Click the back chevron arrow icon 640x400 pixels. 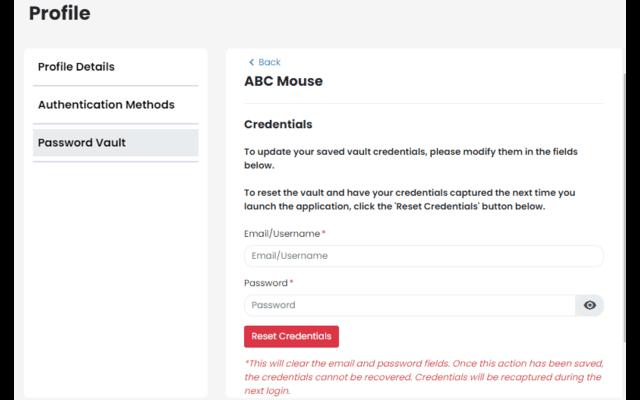(251, 62)
